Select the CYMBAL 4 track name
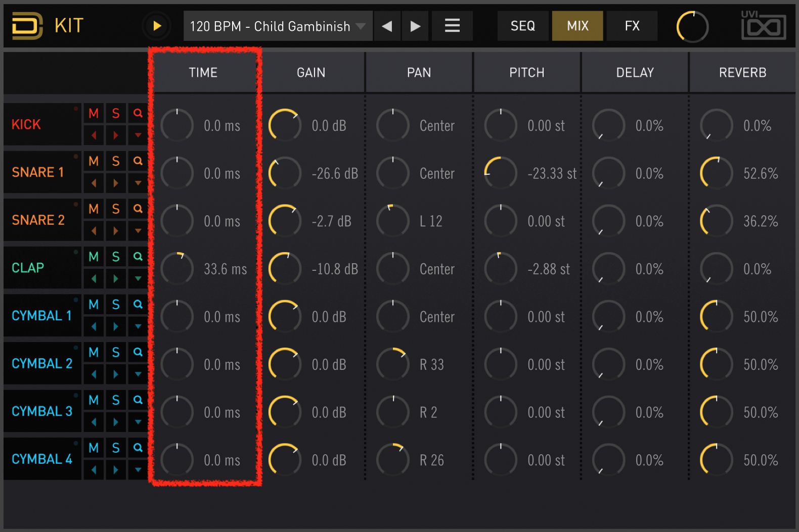This screenshot has width=799, height=532. coord(42,459)
